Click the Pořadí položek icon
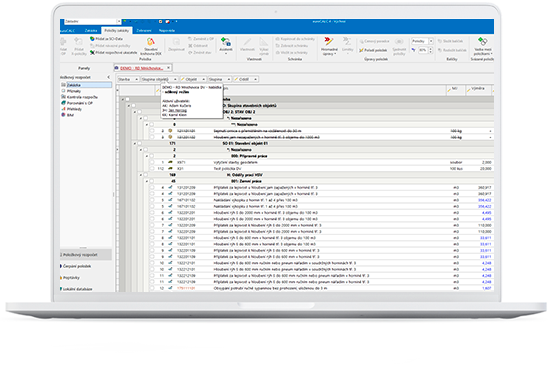The width and height of the screenshot is (550, 382). point(361,50)
